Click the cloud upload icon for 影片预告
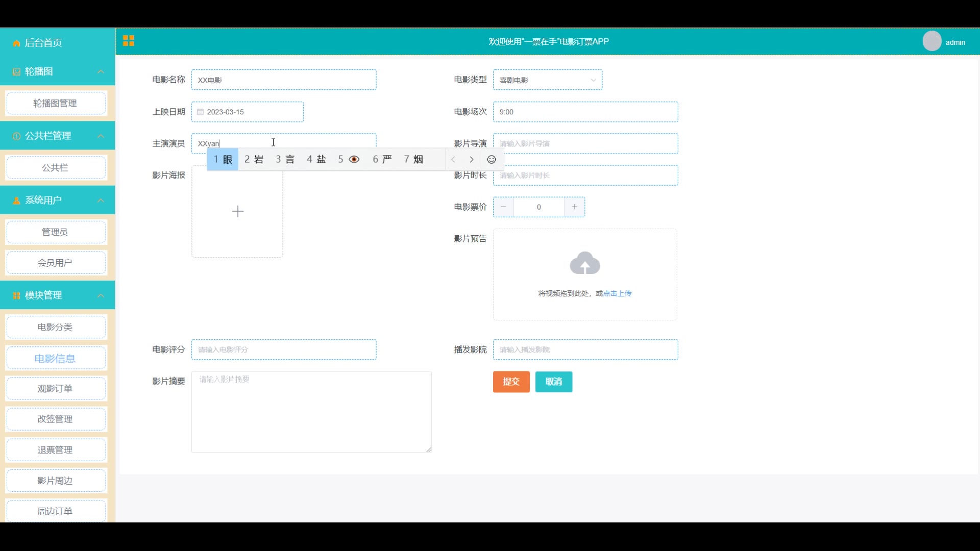Screen dimensions: 980x551 tap(584, 263)
